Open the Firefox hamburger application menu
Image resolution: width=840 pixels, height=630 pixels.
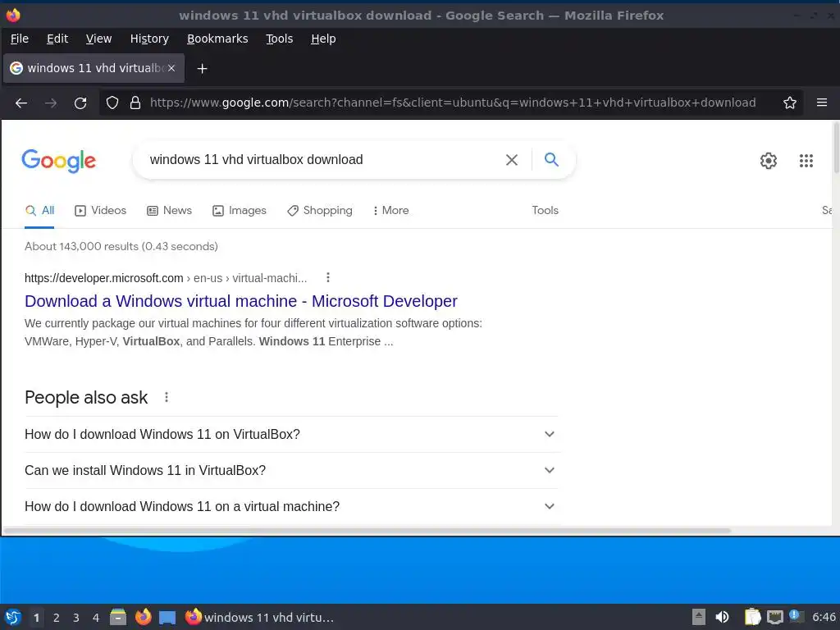click(822, 103)
